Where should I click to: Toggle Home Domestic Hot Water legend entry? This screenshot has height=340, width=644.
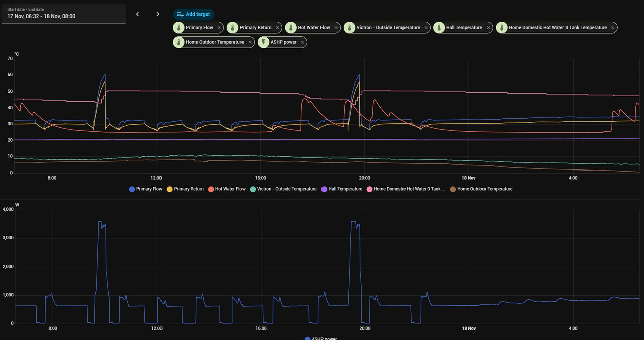tap(406, 189)
